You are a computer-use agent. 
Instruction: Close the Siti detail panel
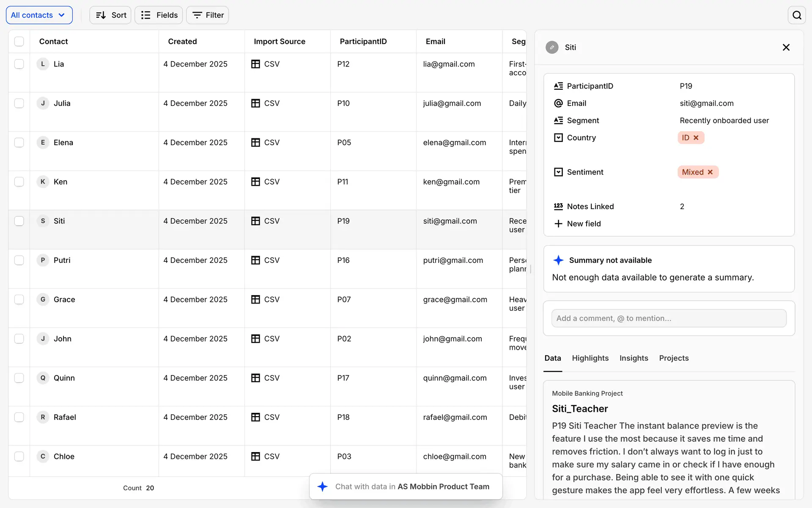[x=786, y=47]
